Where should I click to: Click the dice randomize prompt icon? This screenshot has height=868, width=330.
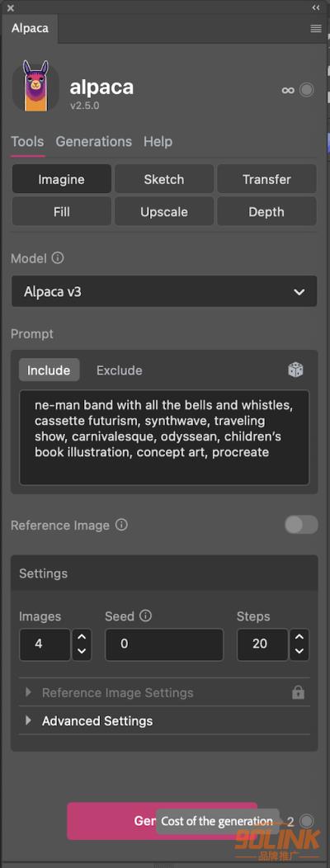295,370
